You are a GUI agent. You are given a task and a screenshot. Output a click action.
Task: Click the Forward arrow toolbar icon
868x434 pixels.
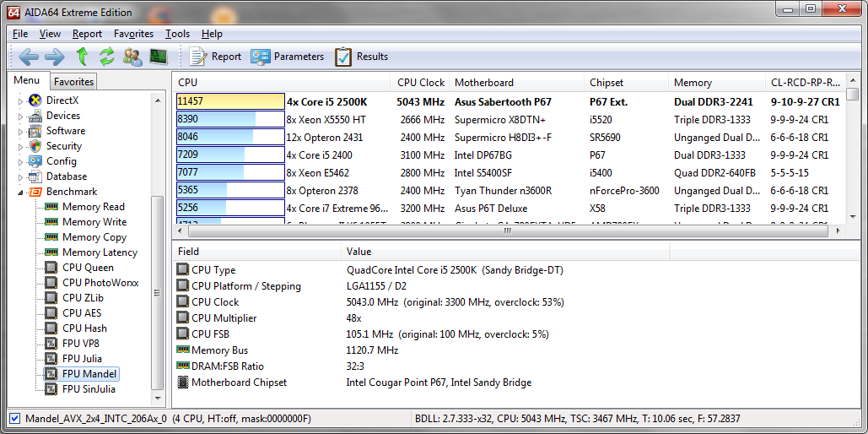coord(55,57)
